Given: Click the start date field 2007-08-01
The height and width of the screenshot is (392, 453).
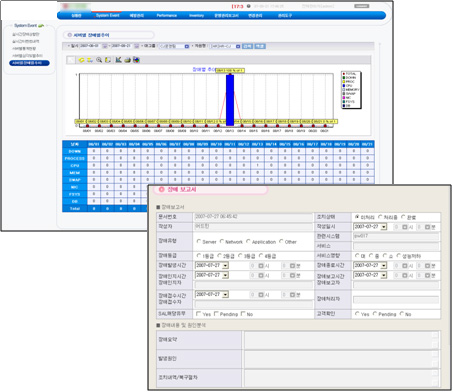Looking at the screenshot, I should 89,46.
